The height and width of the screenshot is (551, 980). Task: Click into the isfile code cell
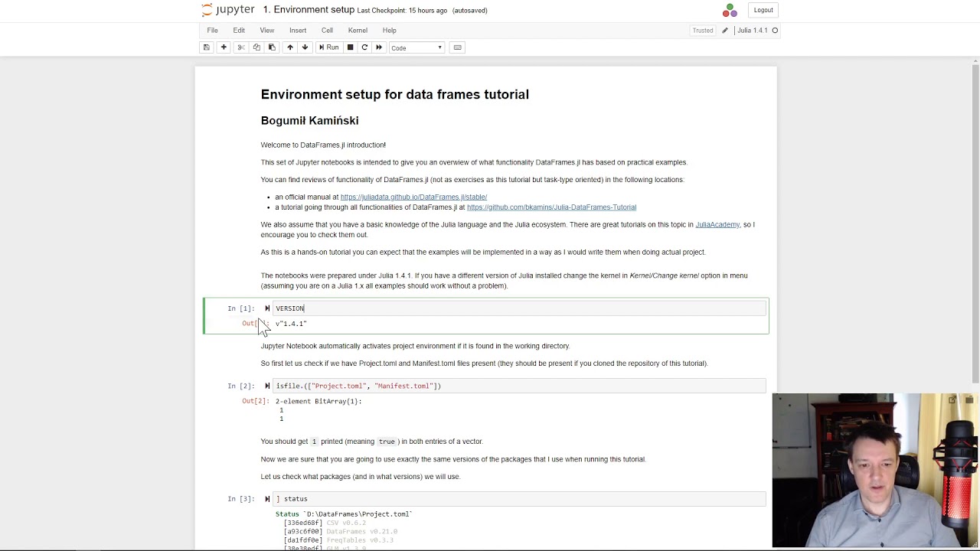(519, 386)
